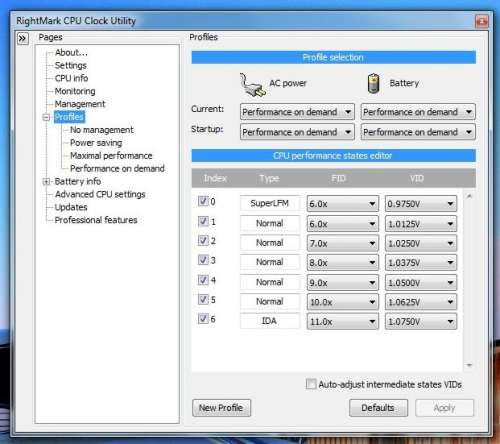Click the Type column header
500x444 pixels.
269,178
